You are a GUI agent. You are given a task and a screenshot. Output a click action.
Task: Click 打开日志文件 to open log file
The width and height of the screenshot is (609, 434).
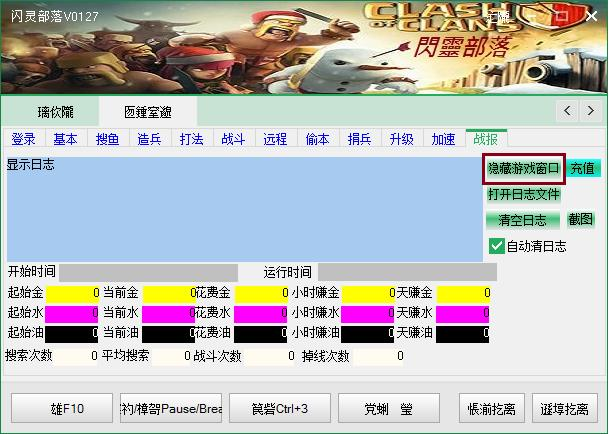pos(524,194)
